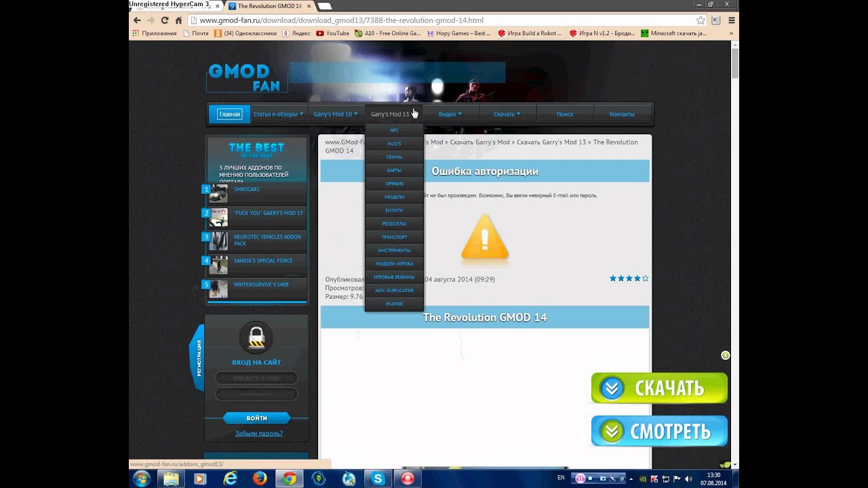
Task: Go to the Главная menu item
Action: pyautogui.click(x=229, y=114)
